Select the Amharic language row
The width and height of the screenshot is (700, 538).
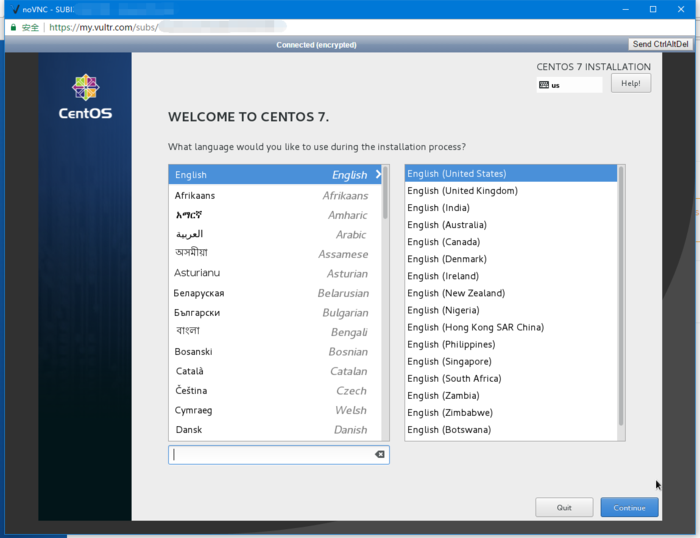(x=275, y=215)
